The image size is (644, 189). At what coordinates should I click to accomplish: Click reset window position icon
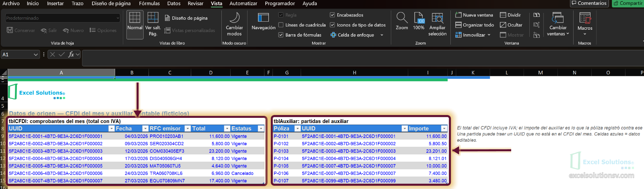click(537, 35)
